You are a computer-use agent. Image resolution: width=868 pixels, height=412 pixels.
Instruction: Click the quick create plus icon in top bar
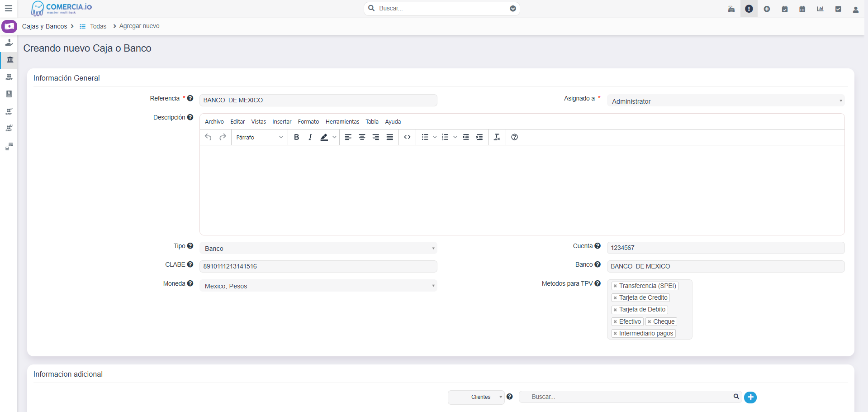(x=767, y=9)
